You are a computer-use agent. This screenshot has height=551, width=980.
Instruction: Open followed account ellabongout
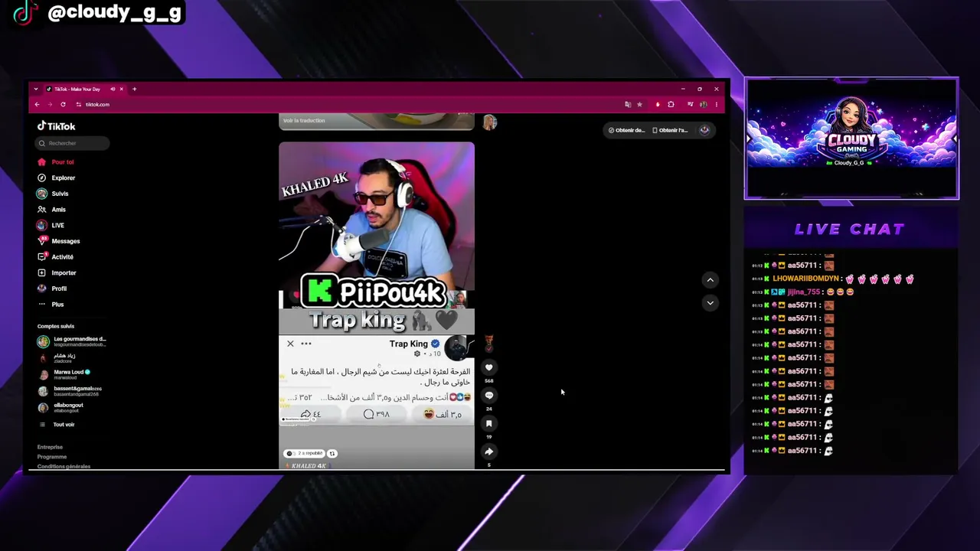point(60,408)
